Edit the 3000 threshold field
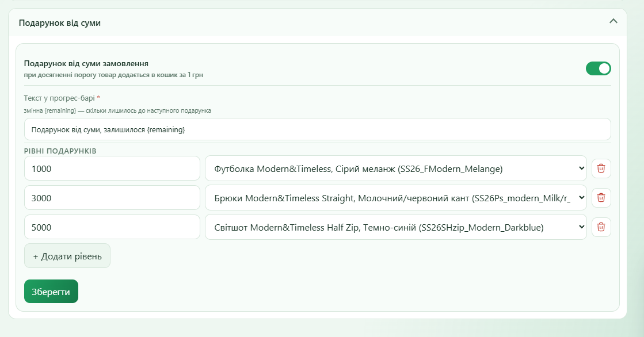This screenshot has width=644, height=337. tap(112, 198)
